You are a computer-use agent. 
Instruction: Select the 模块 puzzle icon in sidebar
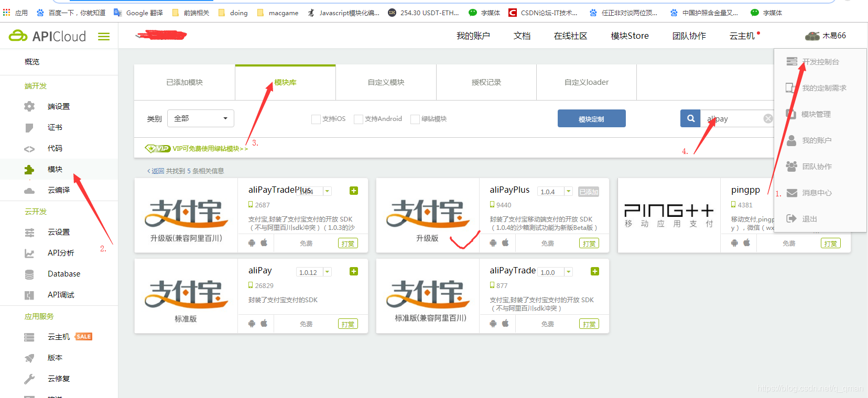click(29, 170)
